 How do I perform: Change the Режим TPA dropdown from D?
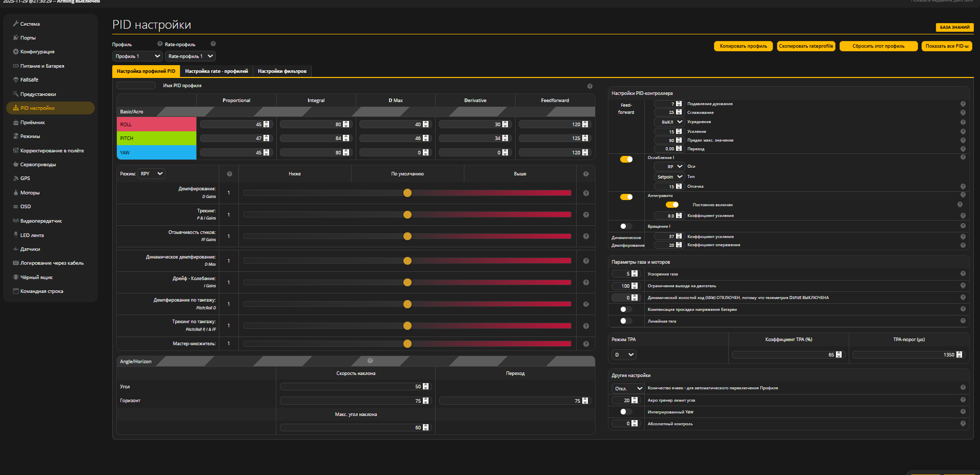pos(623,354)
